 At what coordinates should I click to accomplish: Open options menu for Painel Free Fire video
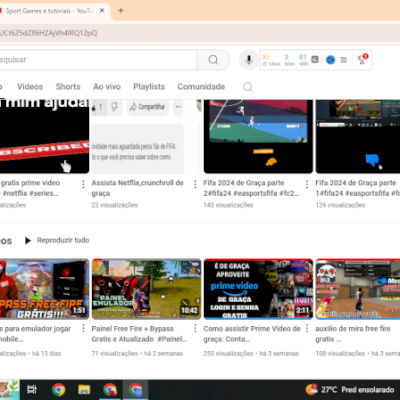(x=195, y=329)
